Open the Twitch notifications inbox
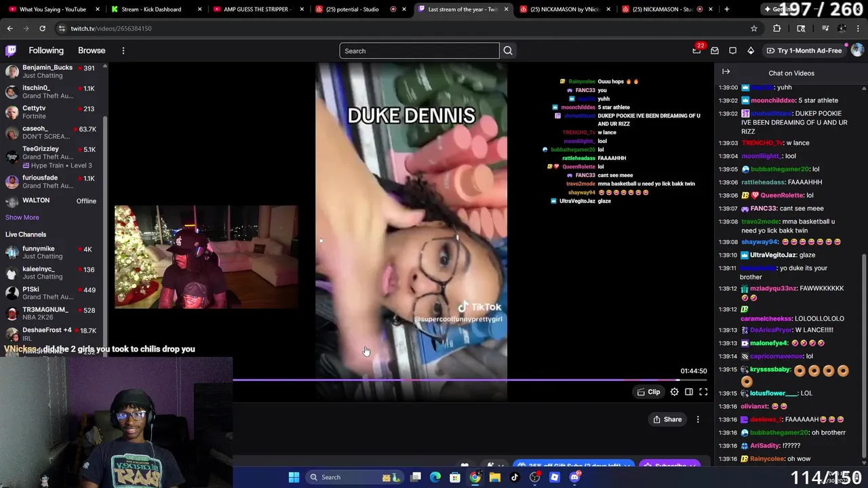This screenshot has height=488, width=868. (x=697, y=51)
